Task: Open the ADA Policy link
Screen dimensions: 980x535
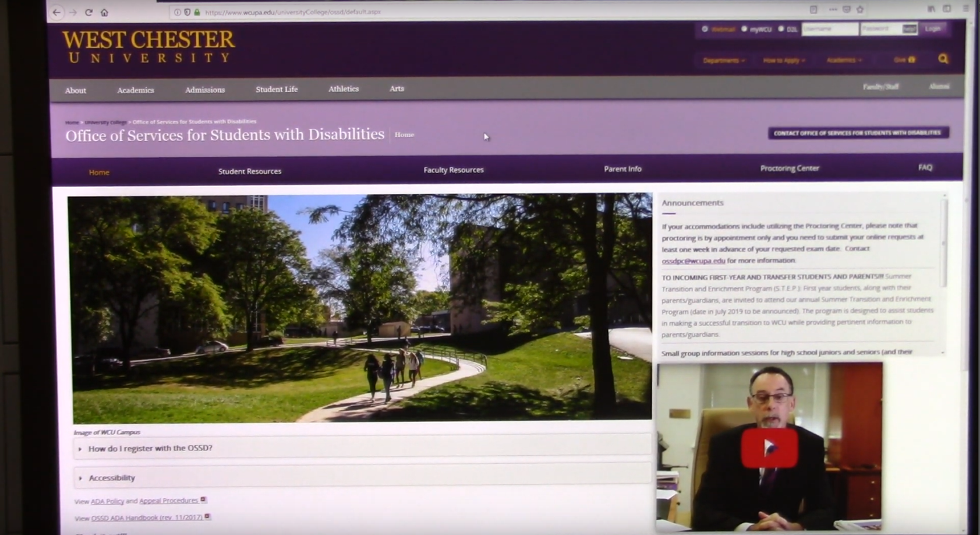Action: click(107, 501)
